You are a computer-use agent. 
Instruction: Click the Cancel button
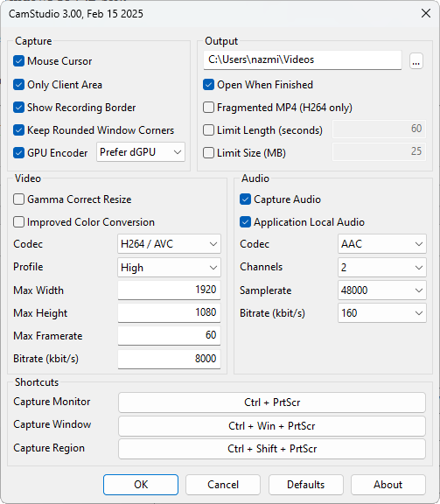click(223, 485)
